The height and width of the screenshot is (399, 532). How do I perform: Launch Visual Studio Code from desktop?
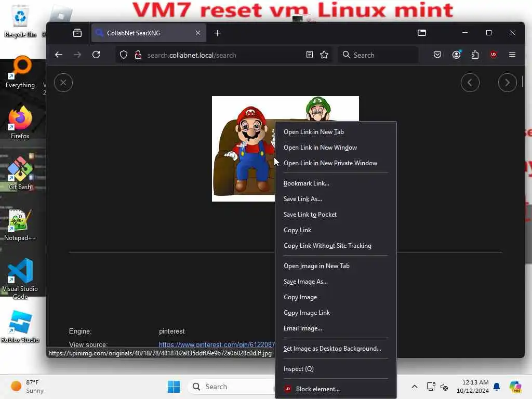[x=20, y=279]
